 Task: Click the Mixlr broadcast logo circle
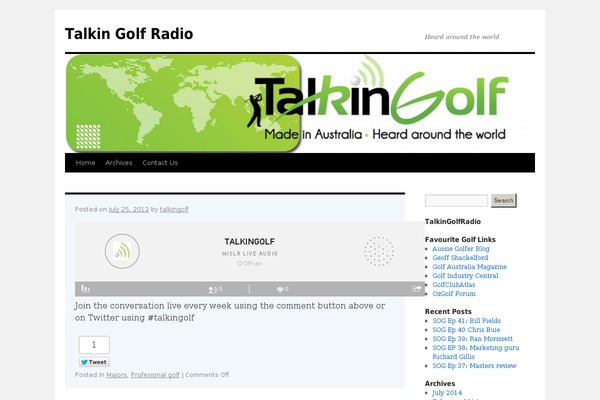tap(122, 251)
